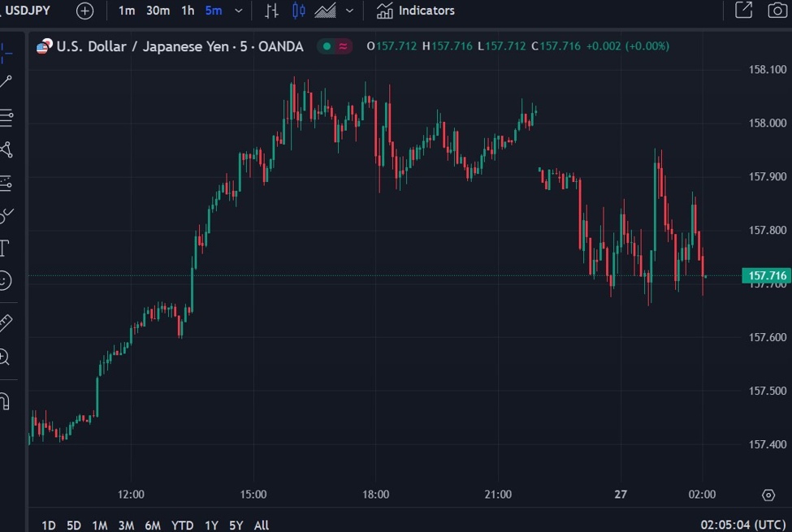Switch to the YTD range tab
Viewport: 792px width, 532px height.
tap(182, 526)
